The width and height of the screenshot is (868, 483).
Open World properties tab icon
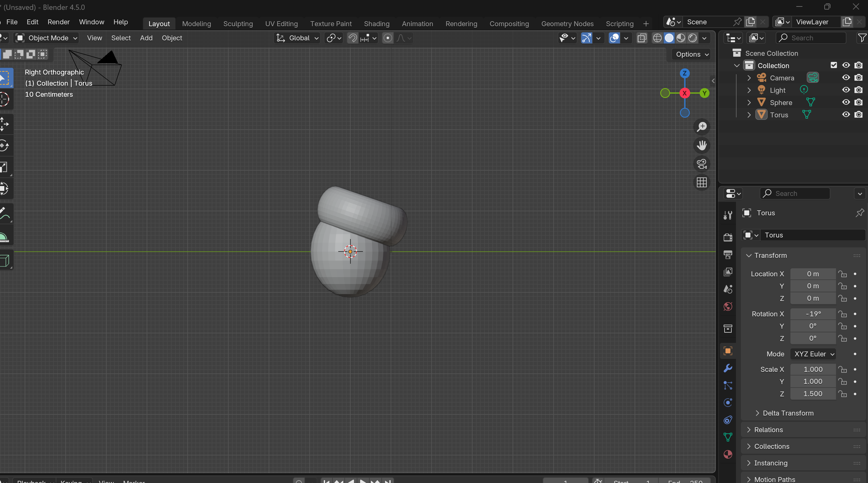click(x=728, y=306)
